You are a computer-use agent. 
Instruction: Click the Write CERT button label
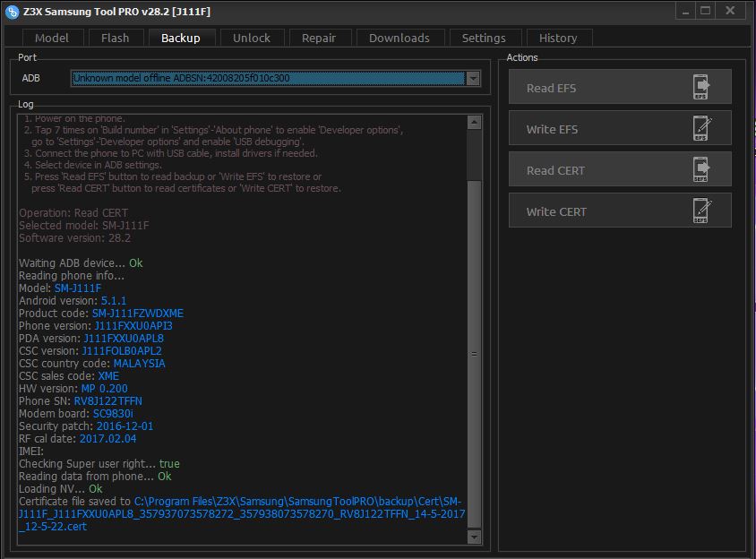click(556, 211)
